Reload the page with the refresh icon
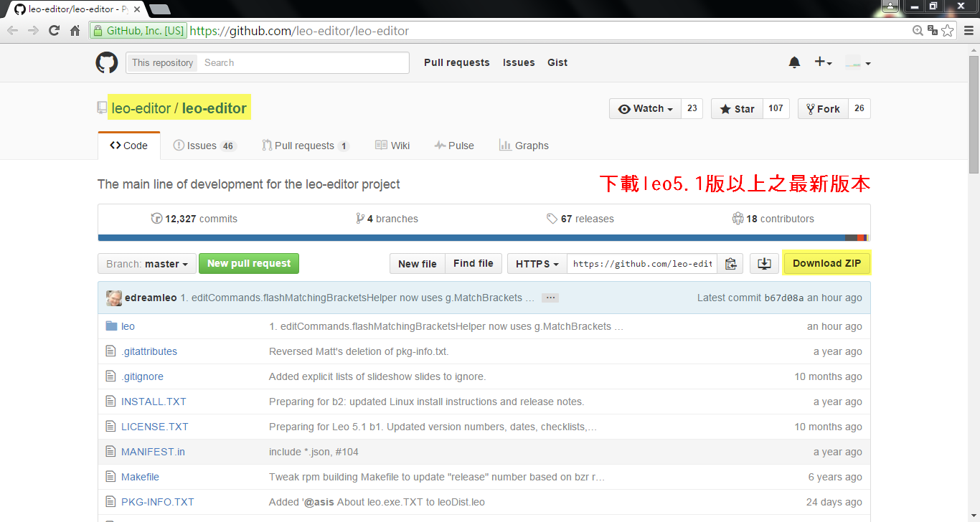Viewport: 980px width, 522px height. [x=54, y=30]
